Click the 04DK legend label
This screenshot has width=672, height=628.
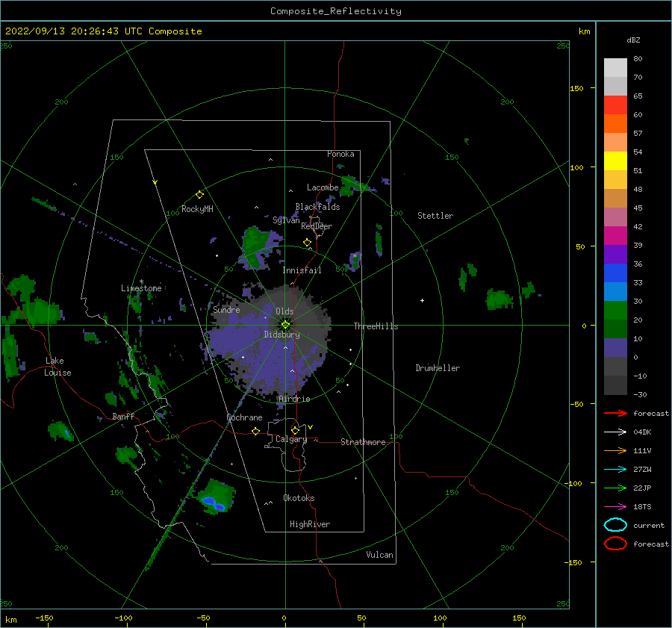click(x=642, y=432)
